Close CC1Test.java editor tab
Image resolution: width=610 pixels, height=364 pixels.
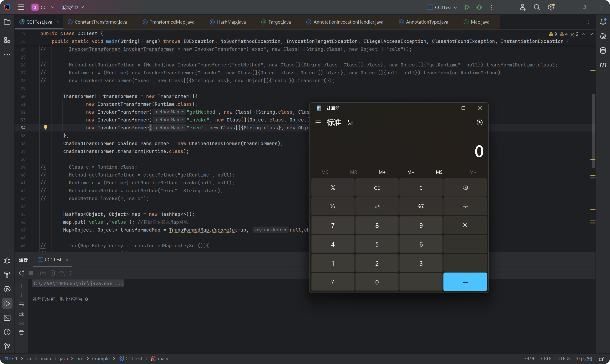(x=58, y=22)
